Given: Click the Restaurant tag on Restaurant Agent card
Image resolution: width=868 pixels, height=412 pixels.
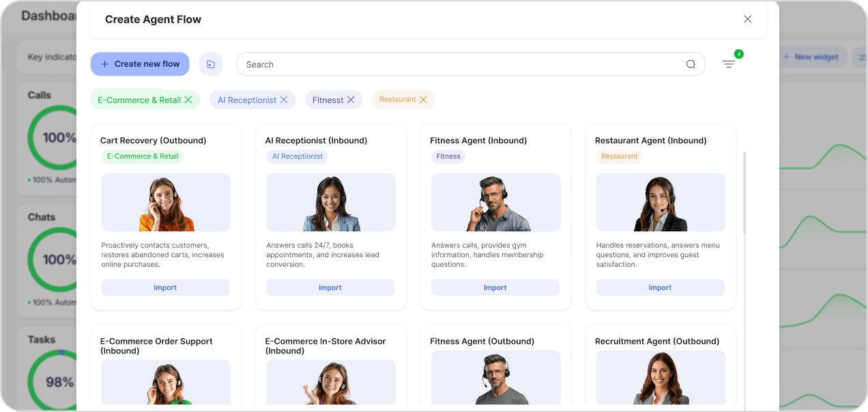Looking at the screenshot, I should [x=620, y=156].
